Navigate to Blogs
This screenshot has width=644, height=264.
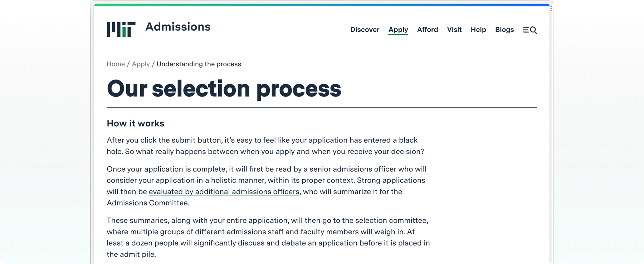click(x=504, y=30)
